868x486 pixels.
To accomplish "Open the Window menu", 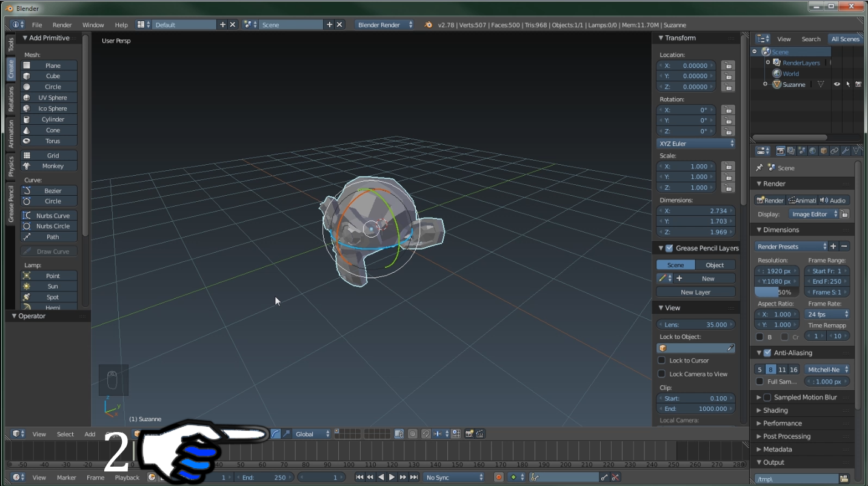I will (93, 25).
